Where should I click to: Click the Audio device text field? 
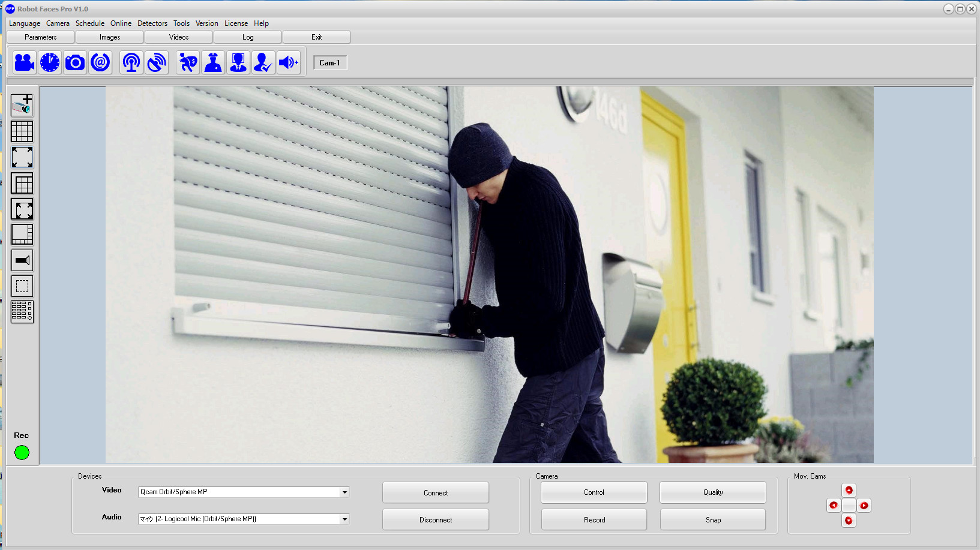(x=239, y=519)
